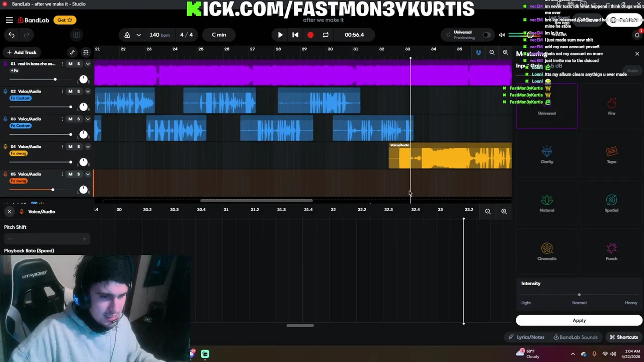
Task: Expand track 04 options chevron
Action: tap(88, 147)
